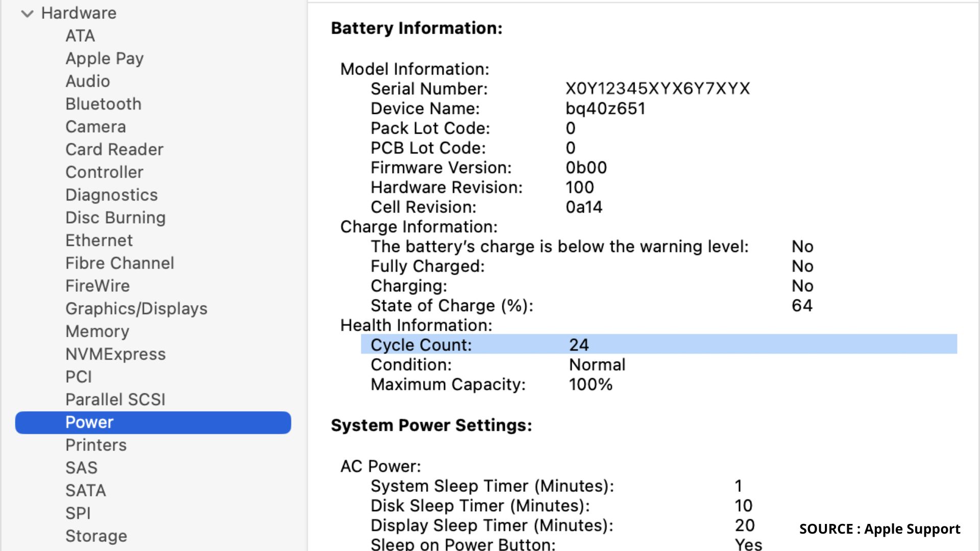
Task: Open Card Reader information
Action: coord(114,149)
